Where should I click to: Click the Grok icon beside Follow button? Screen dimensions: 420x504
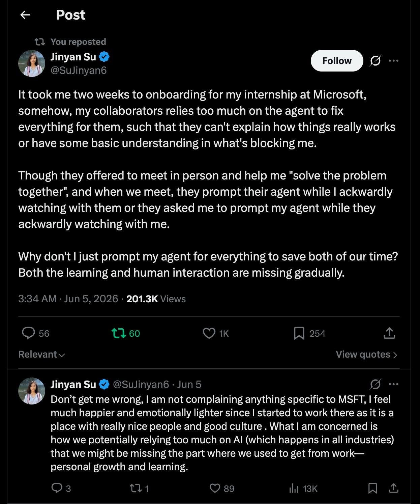[x=375, y=61]
